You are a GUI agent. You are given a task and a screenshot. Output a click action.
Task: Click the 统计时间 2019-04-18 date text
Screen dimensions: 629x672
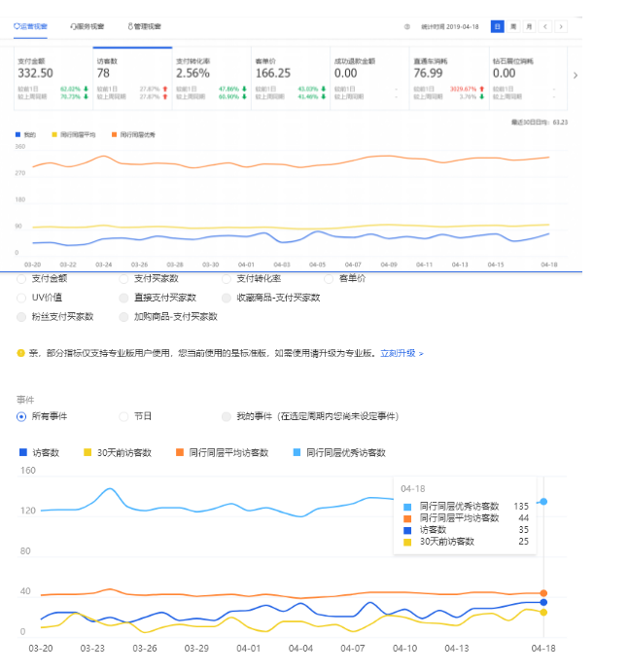[450, 26]
